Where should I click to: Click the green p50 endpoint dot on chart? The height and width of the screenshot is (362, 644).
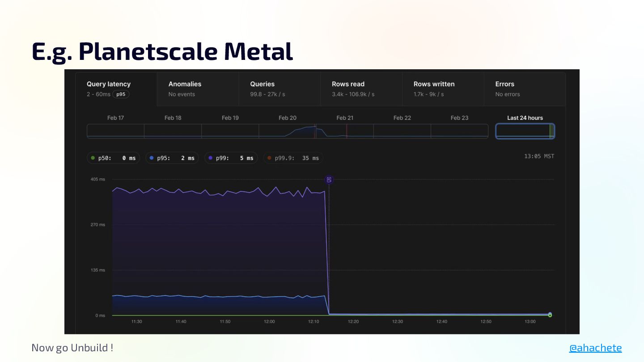coord(550,316)
